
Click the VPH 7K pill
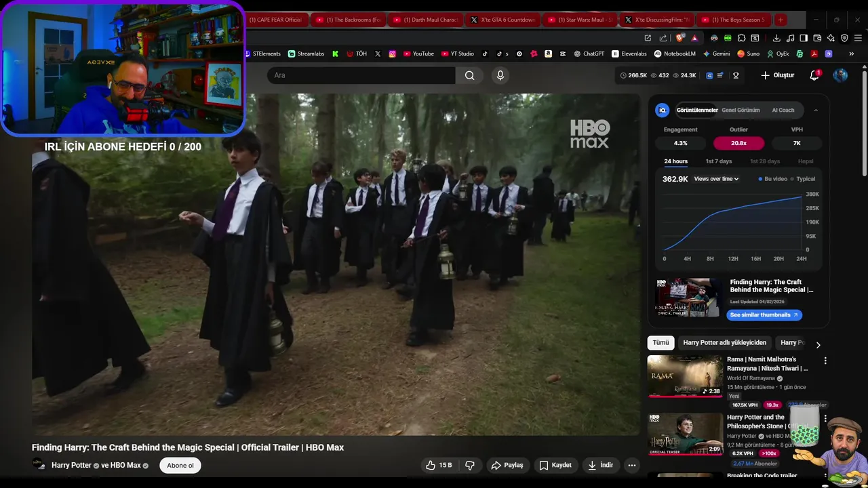point(797,143)
